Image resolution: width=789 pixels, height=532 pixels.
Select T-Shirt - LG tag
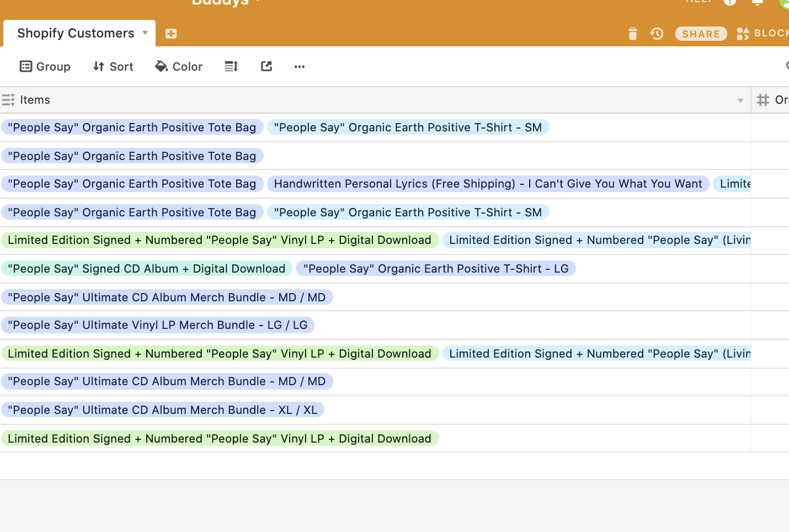coord(436,269)
